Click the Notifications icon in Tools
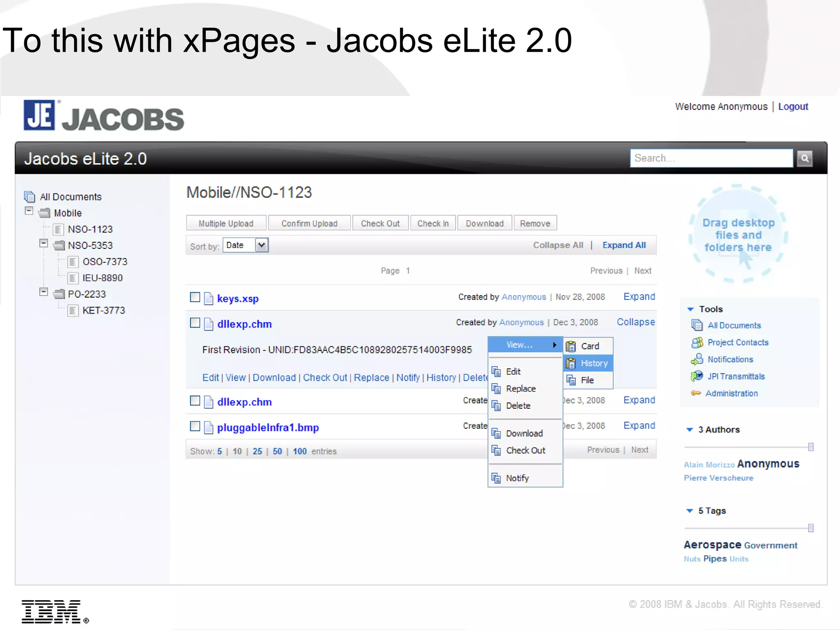This screenshot has width=840, height=630. (697, 359)
